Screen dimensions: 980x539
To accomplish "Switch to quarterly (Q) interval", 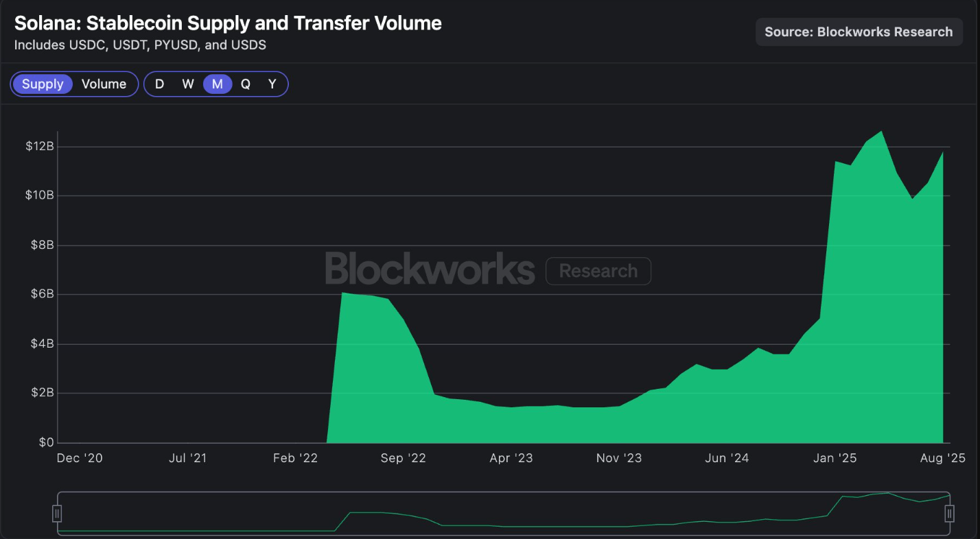I will pos(245,84).
